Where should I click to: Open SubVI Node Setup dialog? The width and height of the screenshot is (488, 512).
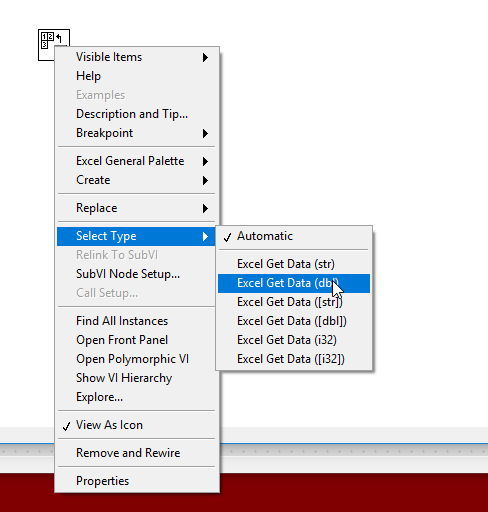click(x=137, y=274)
